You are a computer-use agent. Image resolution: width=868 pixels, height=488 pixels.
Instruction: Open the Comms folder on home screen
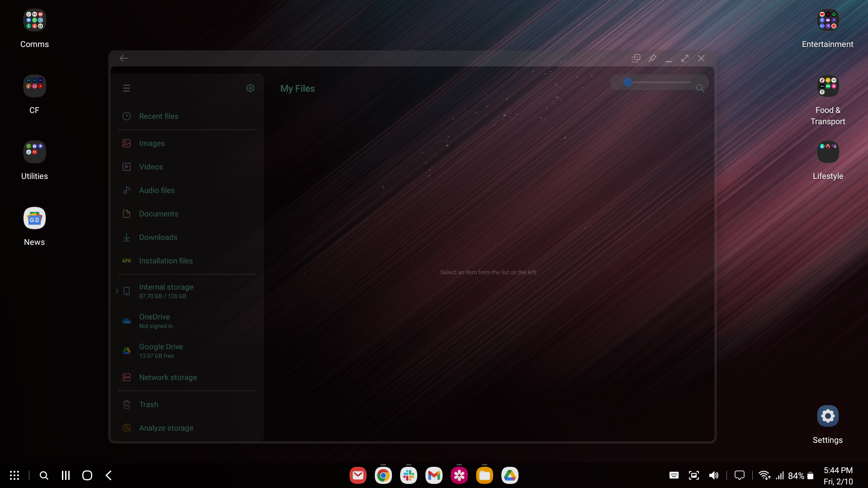pyautogui.click(x=34, y=20)
